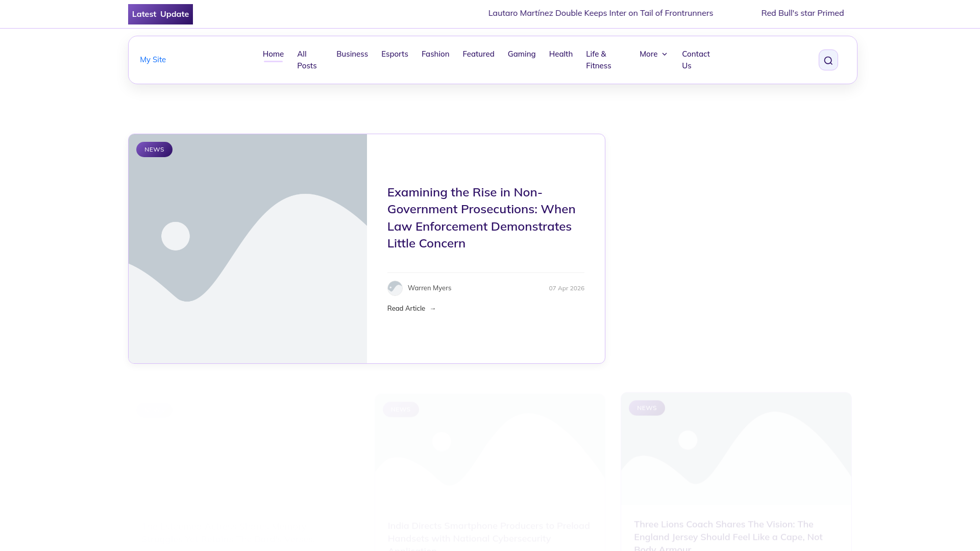Select Business category in navbar
980x551 pixels.
click(x=352, y=54)
